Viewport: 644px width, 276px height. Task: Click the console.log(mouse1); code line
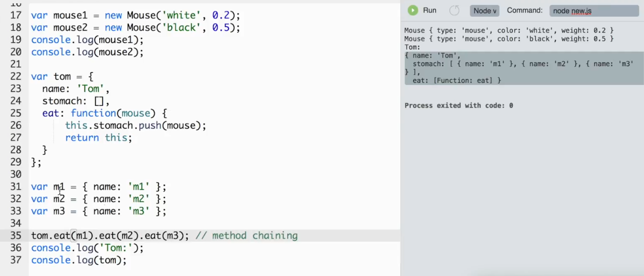87,40
